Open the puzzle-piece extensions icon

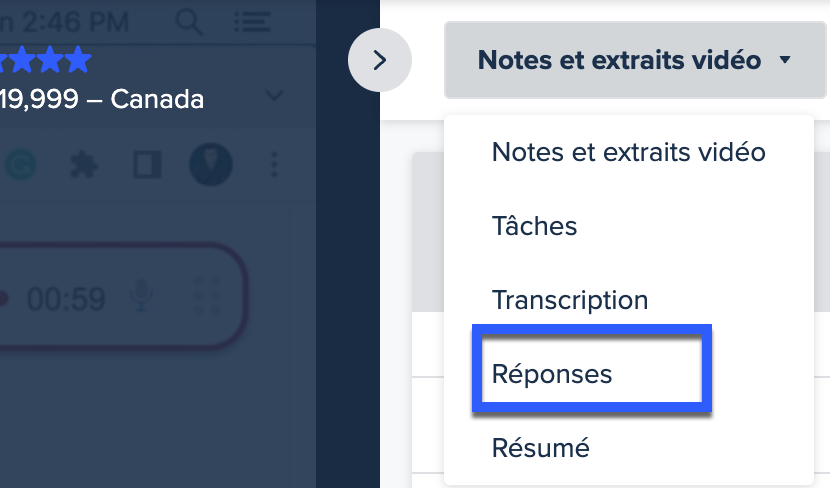84,165
